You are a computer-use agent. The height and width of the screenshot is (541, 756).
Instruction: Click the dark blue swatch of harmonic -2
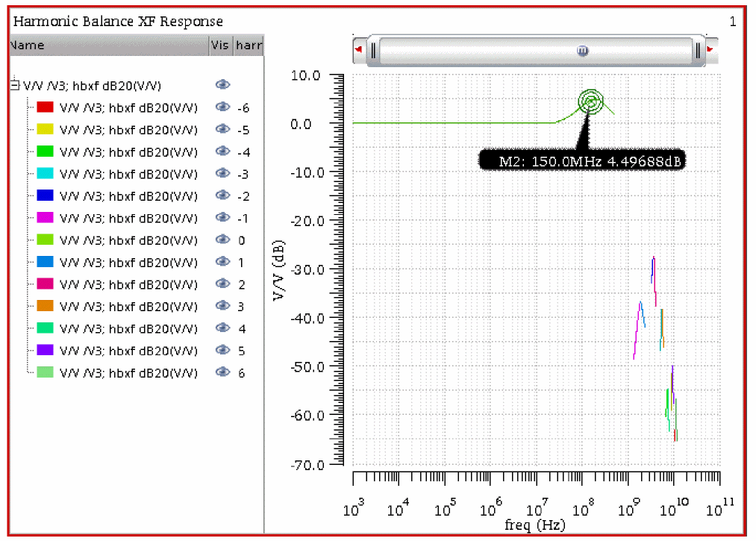pos(45,196)
